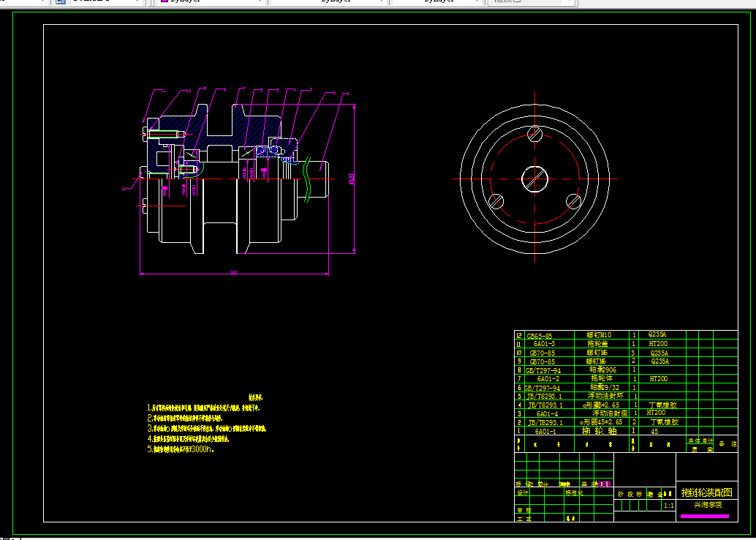Click JB/T8293.1 in row 5
756x540 pixels.
[x=545, y=396]
